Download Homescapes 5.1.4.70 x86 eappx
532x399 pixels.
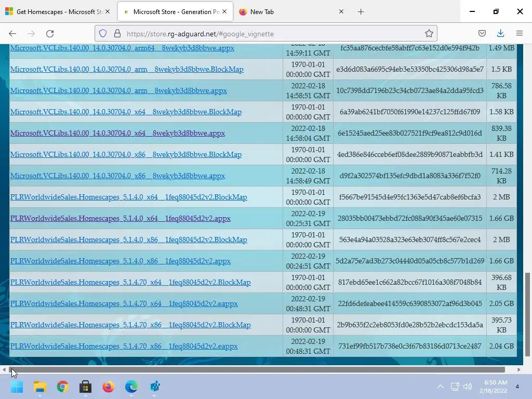tap(124, 347)
